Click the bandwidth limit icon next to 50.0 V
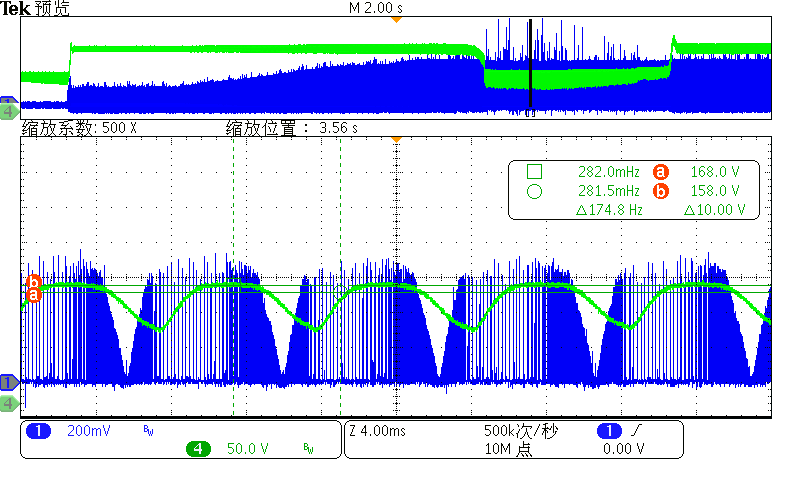This screenshot has height=480, width=800. (x=308, y=448)
